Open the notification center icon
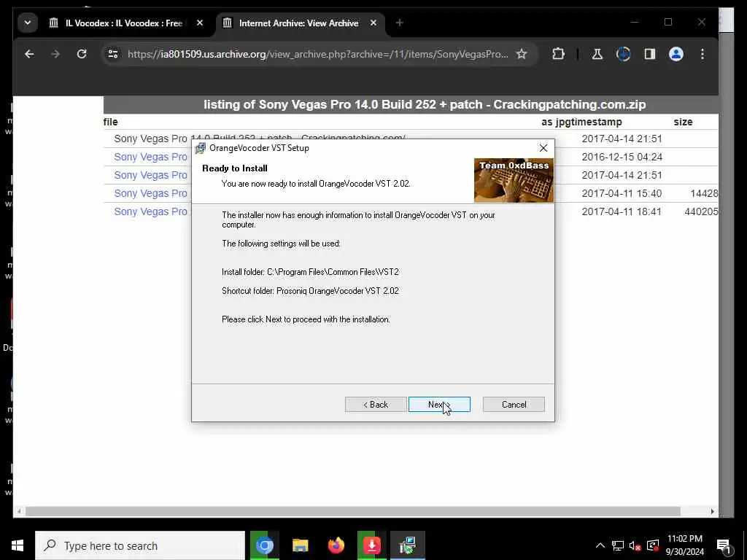This screenshot has width=747, height=560. 724,545
